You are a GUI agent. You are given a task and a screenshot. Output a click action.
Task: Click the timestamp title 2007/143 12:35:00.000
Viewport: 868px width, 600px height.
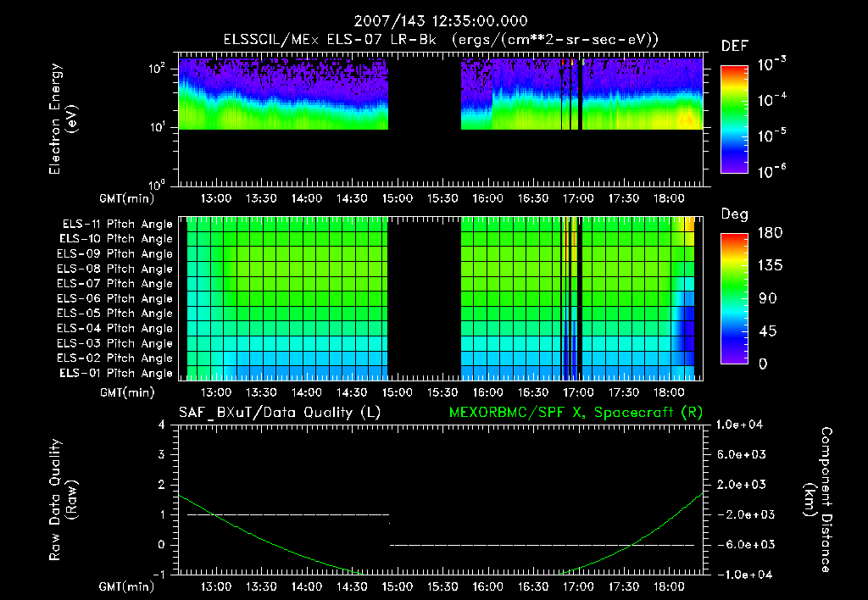point(441,21)
